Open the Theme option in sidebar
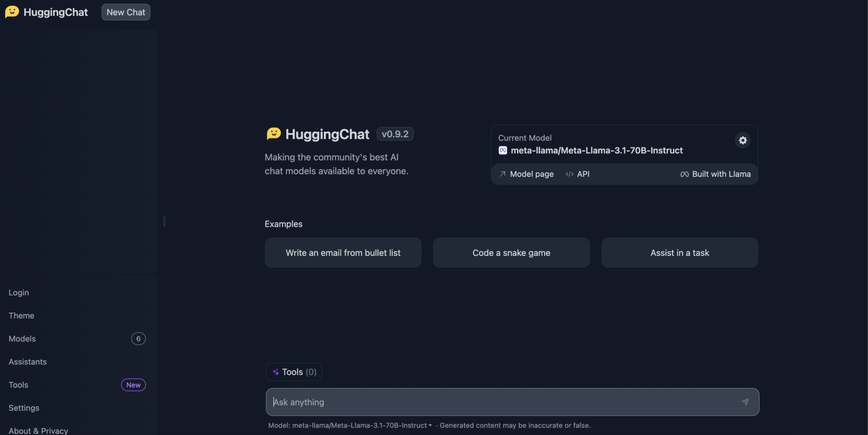Viewport: 868px width, 435px height. (x=21, y=315)
